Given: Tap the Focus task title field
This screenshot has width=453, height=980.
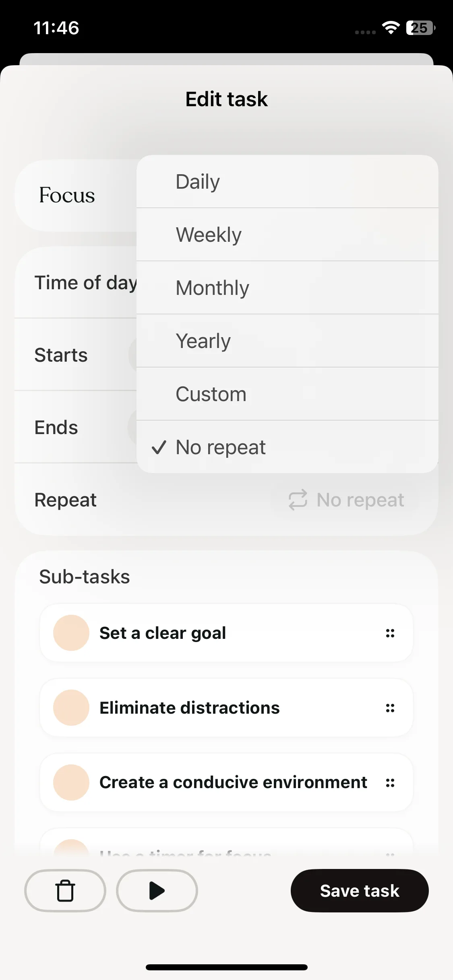Looking at the screenshot, I should pyautogui.click(x=67, y=196).
